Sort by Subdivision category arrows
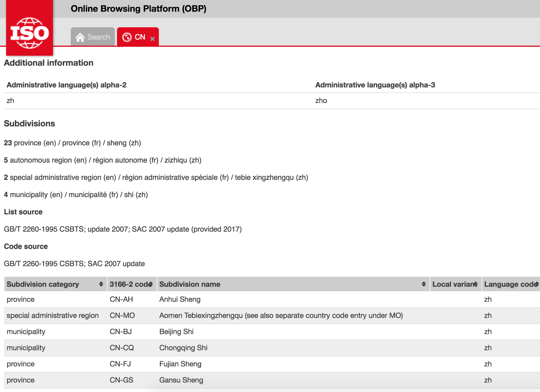 (101, 284)
